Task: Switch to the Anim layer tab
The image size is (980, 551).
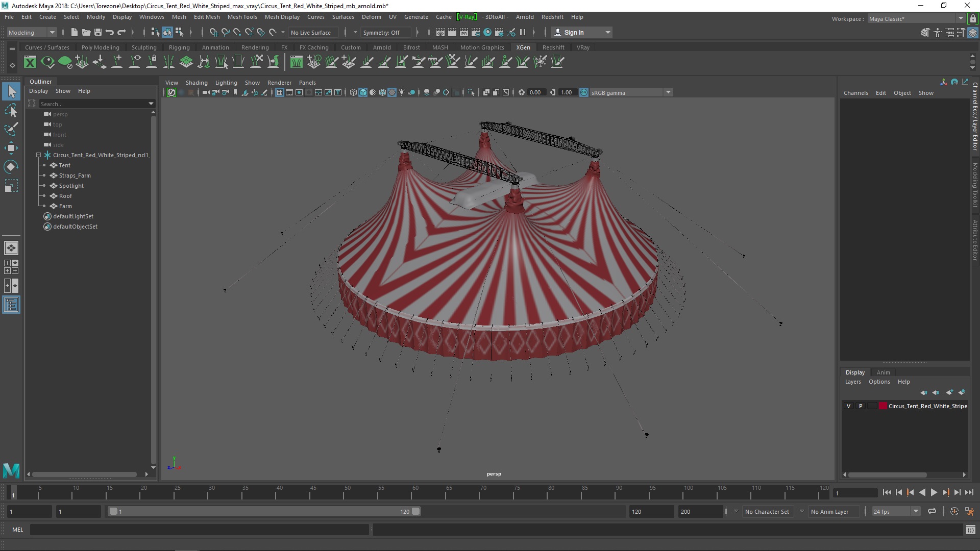Action: [883, 372]
